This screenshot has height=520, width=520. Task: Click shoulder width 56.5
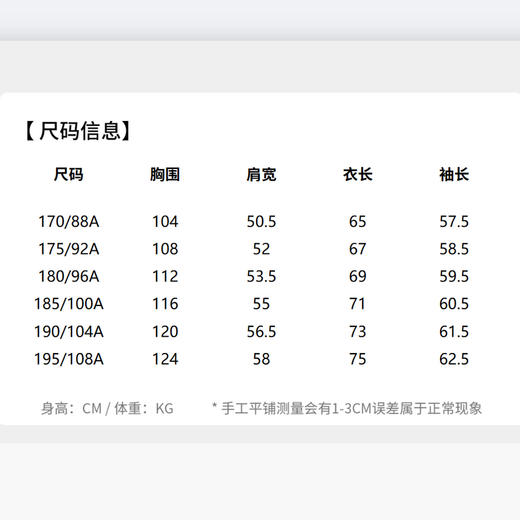(x=261, y=332)
